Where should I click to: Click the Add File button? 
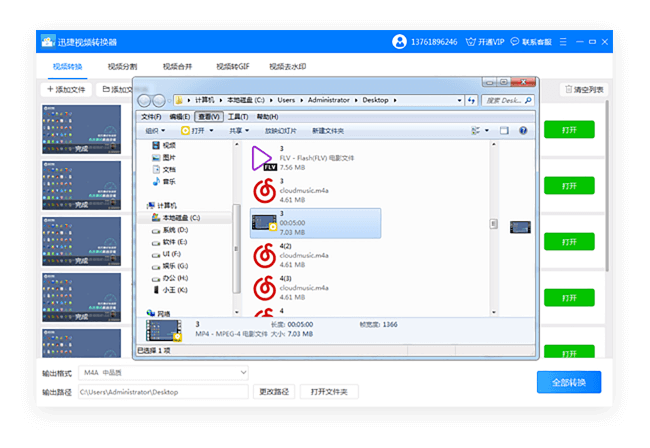66,90
